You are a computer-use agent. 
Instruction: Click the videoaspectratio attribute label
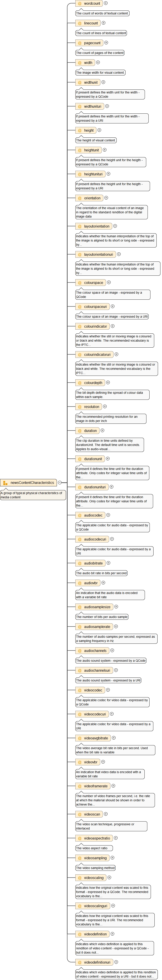(97, 838)
